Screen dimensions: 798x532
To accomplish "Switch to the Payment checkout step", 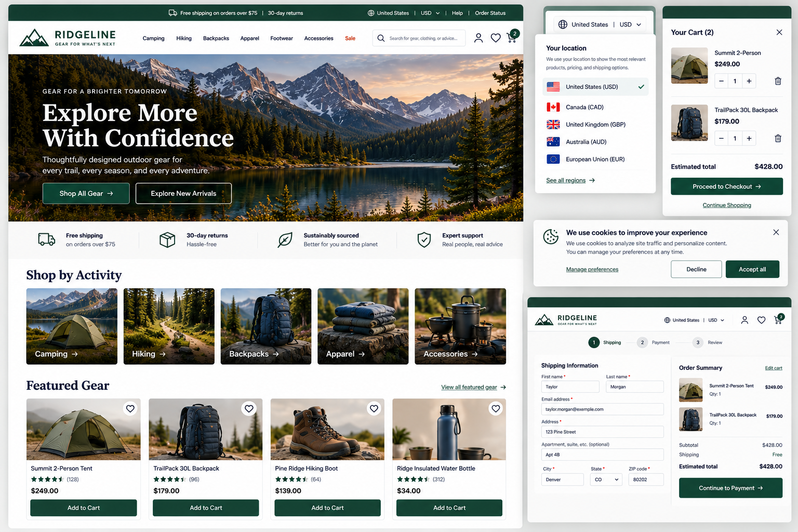I will [x=654, y=342].
